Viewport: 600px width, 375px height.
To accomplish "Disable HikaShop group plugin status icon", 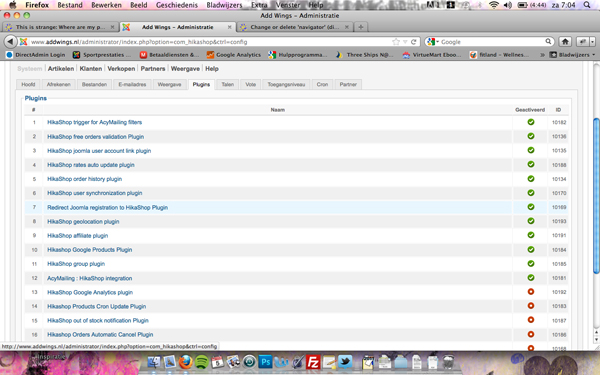I will point(531,264).
